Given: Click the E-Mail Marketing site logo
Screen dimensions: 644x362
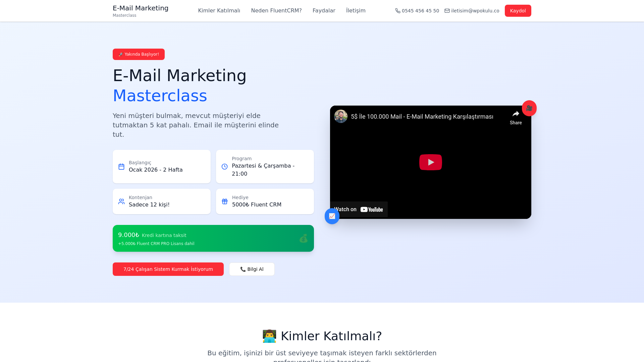Looking at the screenshot, I should [x=141, y=11].
